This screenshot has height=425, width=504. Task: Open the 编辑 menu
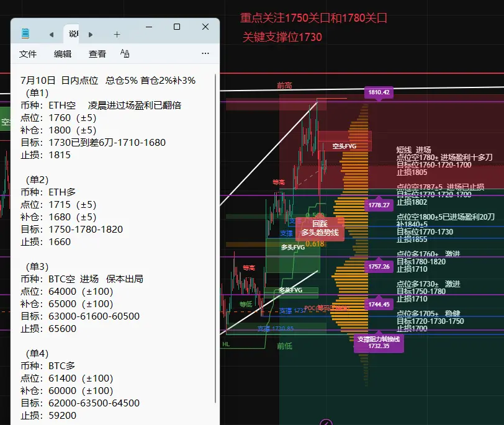point(63,54)
